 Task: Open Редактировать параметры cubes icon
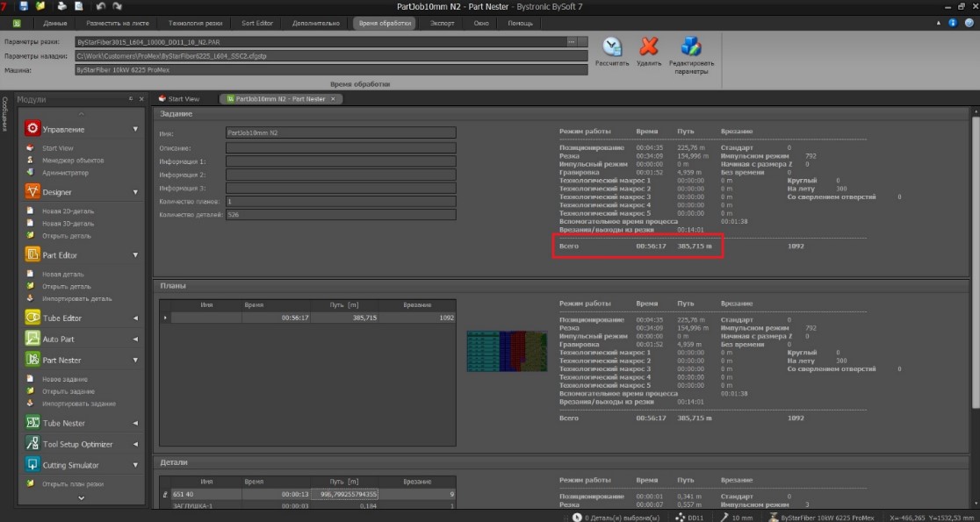pos(690,46)
